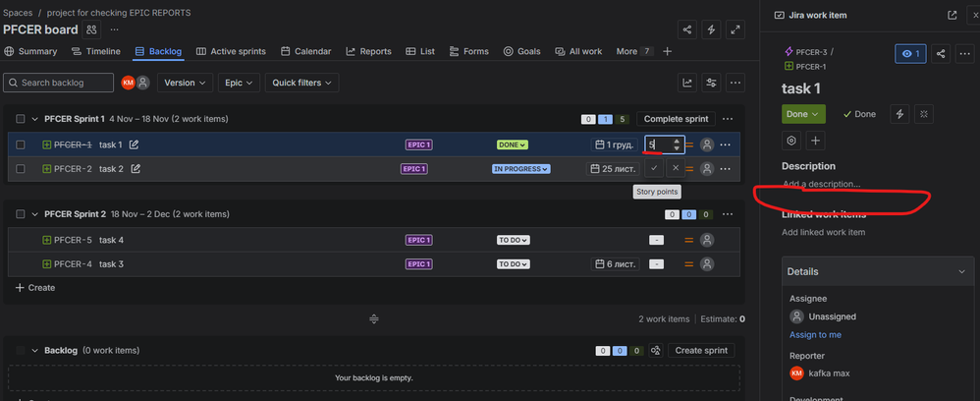Click the story points input for task 1
980x401 pixels.
(665, 144)
